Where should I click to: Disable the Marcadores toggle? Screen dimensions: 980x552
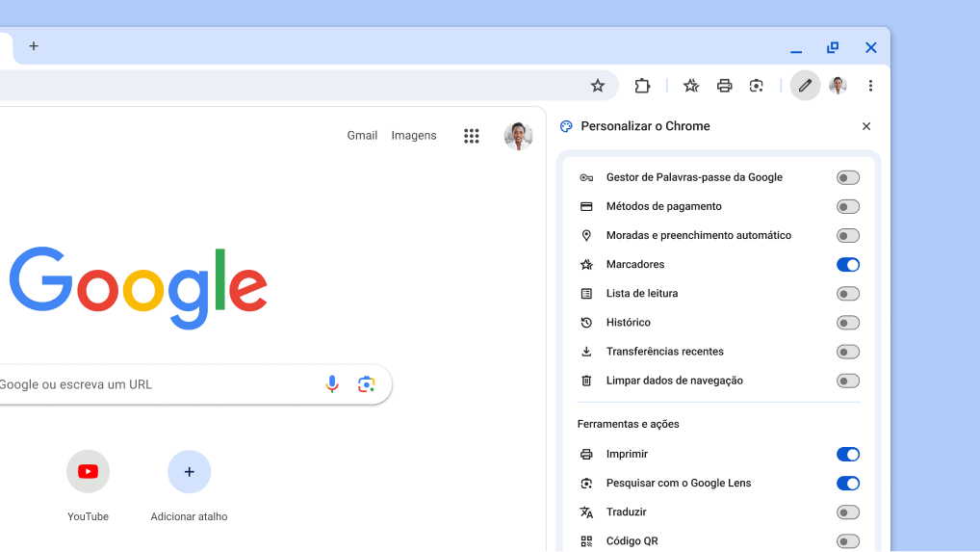pyautogui.click(x=847, y=265)
